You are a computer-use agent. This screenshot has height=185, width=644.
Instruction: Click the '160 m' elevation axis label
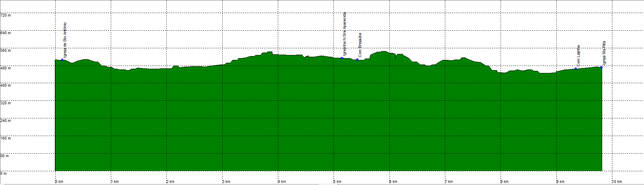click(x=6, y=138)
